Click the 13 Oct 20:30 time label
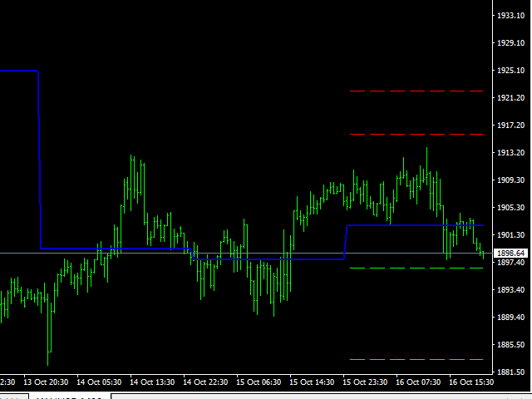Image resolution: width=532 pixels, height=399 pixels. coord(46,382)
